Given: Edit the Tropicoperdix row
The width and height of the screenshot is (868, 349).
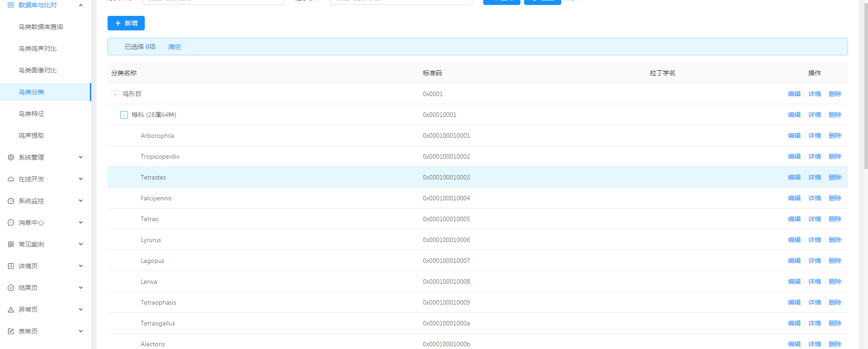Looking at the screenshot, I should (794, 156).
